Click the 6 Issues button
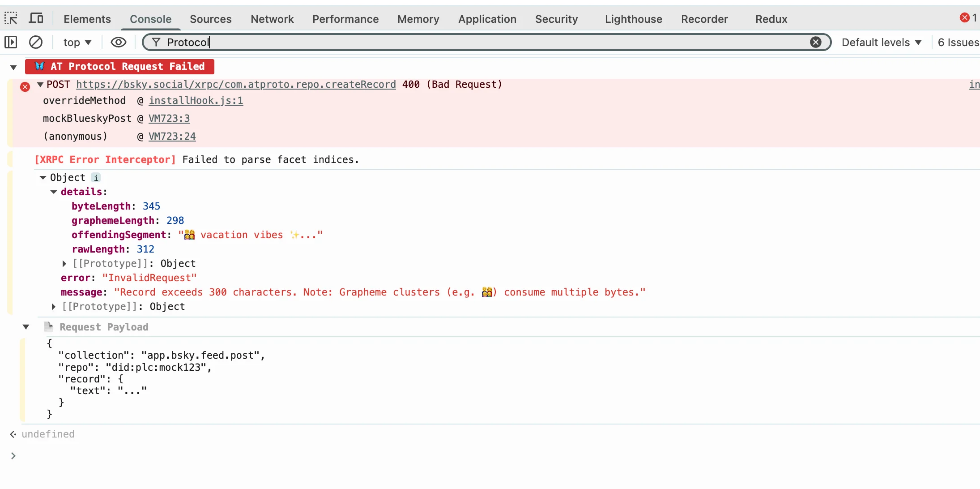980x489 pixels. tap(958, 42)
